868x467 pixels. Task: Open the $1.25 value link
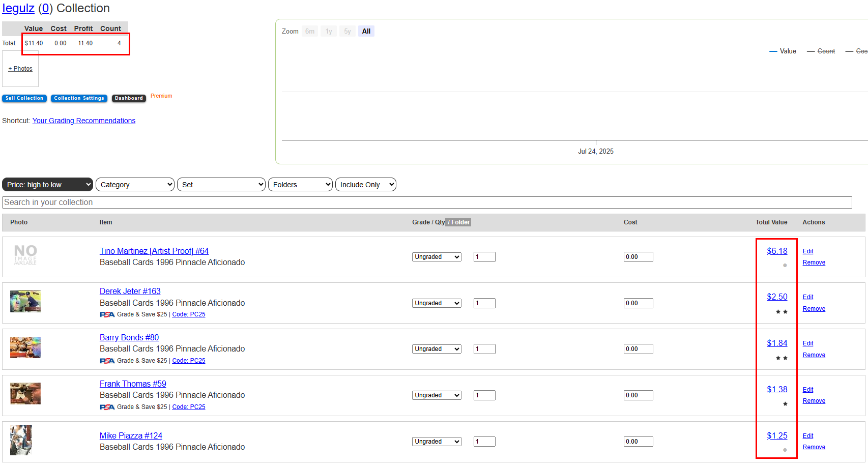click(x=777, y=435)
